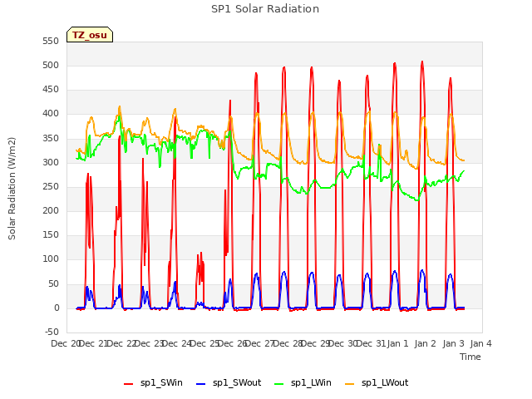Click the 300 y-axis tick label
The height and width of the screenshot is (399, 532).
point(51,163)
